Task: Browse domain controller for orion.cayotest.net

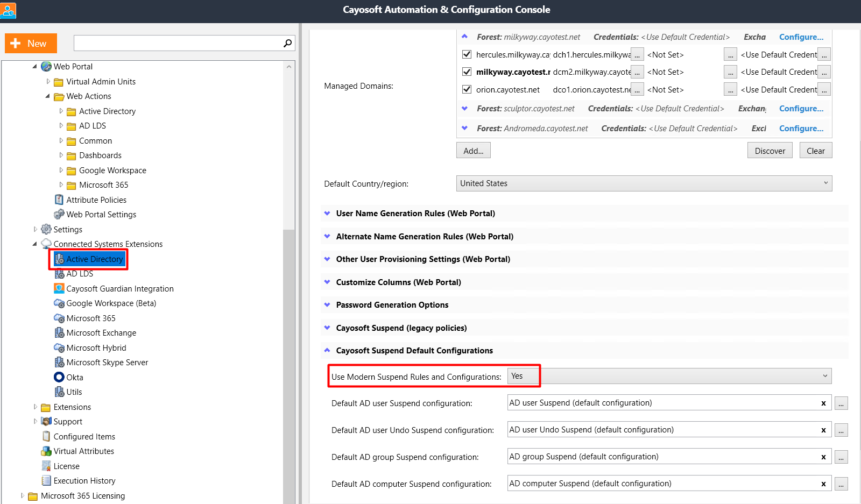Action: point(637,89)
